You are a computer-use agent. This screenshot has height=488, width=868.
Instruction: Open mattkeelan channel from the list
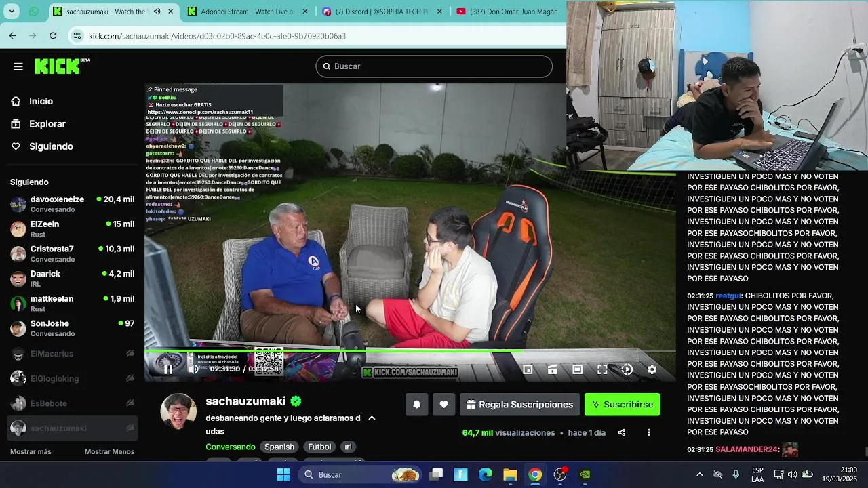(73, 304)
